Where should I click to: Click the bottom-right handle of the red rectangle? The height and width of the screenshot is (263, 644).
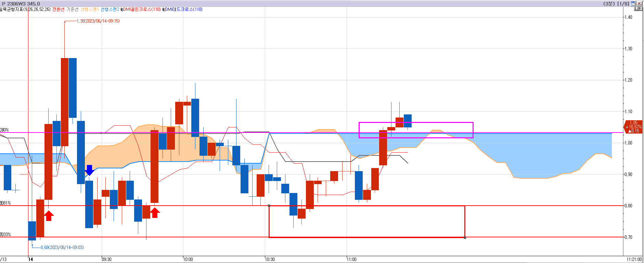pos(465,237)
